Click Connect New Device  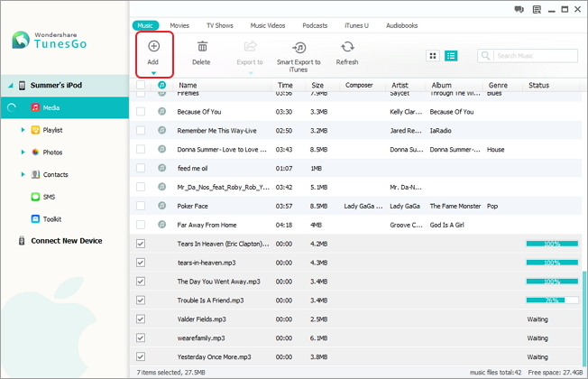pos(61,241)
